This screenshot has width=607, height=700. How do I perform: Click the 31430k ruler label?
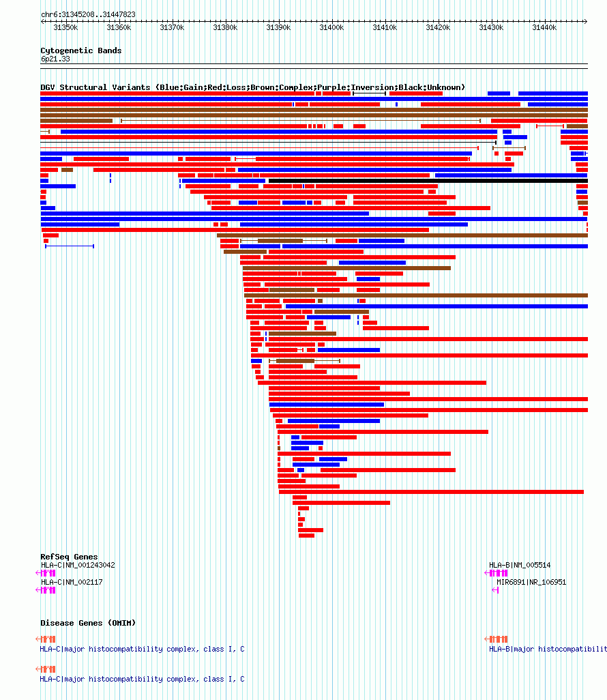click(491, 28)
